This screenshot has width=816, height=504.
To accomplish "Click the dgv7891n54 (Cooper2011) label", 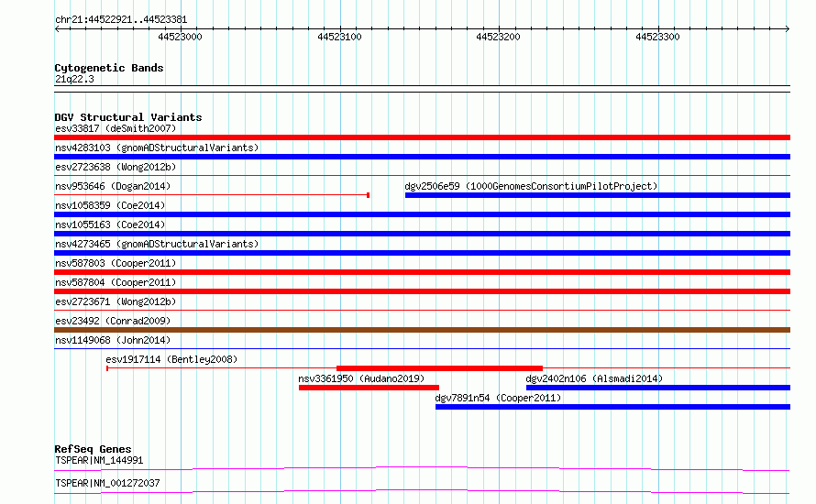I will 498,398.
